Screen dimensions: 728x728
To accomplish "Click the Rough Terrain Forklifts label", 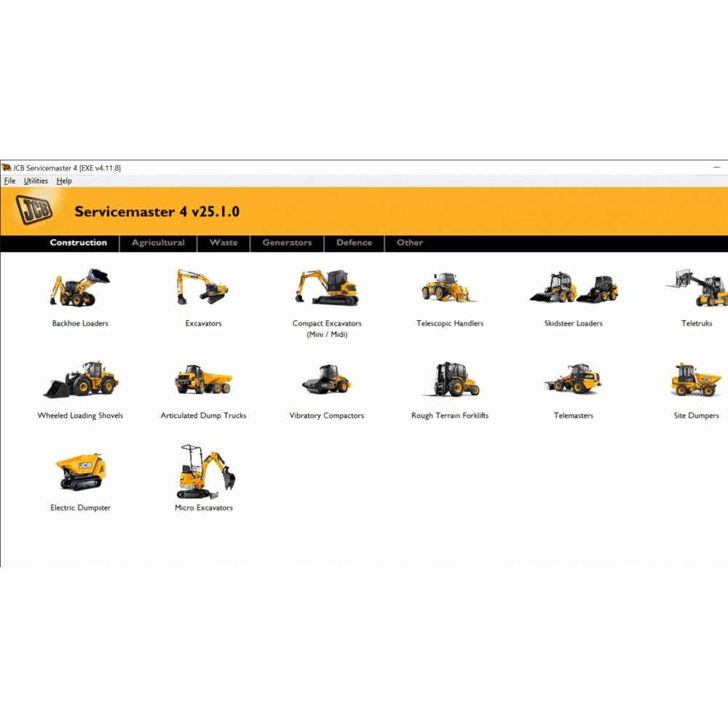I will (450, 416).
